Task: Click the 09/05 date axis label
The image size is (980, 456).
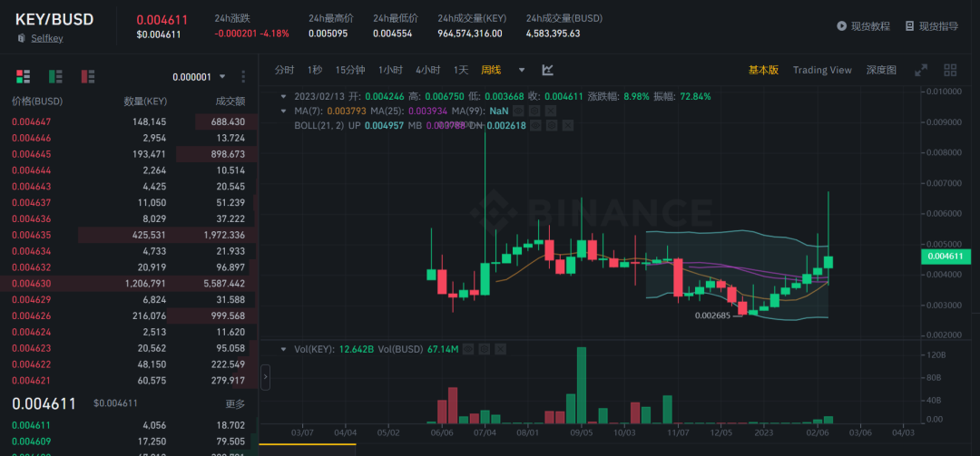Action: pos(582,432)
